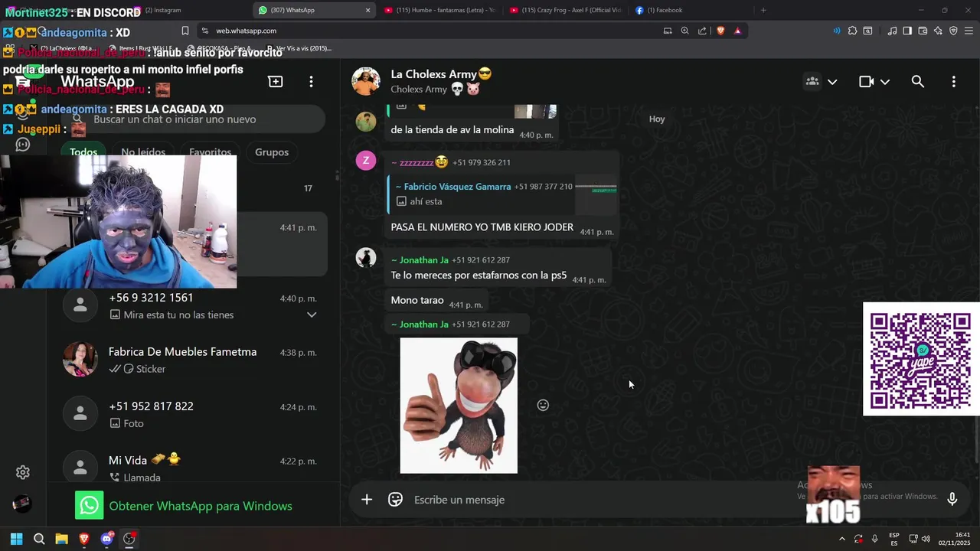
Task: Open a new browser tab with plus
Action: point(763,10)
